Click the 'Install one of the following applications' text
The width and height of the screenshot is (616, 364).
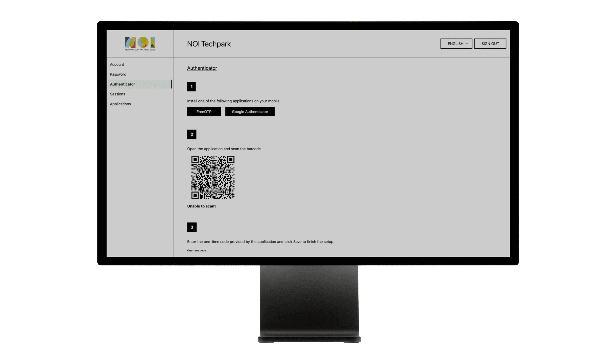click(233, 101)
